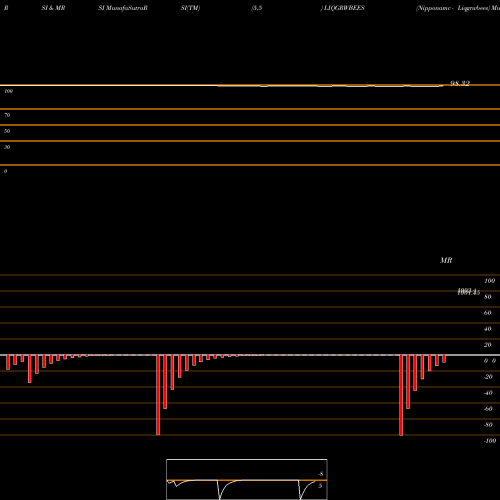Click the 'LIQGRWBEES' ticker symbol text

pyautogui.click(x=344, y=8)
